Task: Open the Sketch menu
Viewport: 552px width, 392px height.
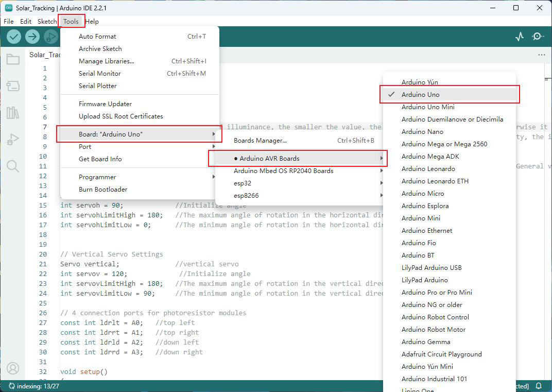Action: click(47, 22)
